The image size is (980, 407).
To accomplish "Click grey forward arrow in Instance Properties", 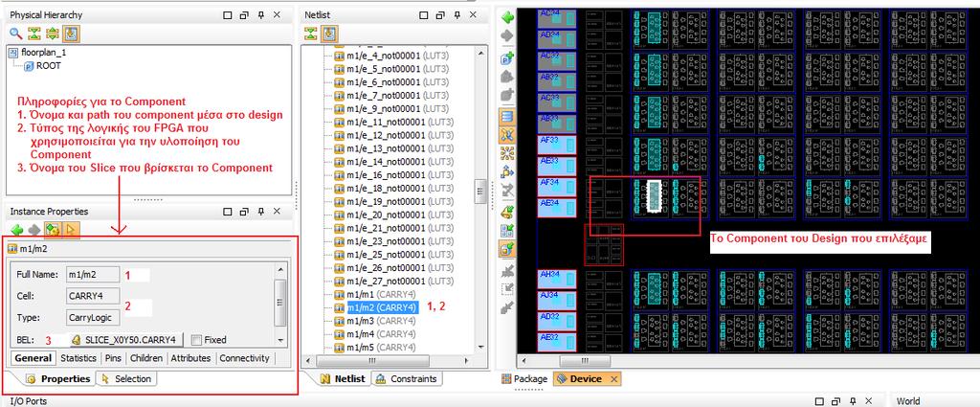I will (x=34, y=230).
